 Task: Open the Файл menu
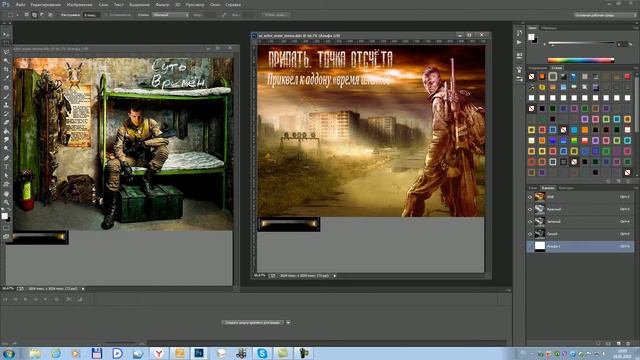click(20, 4)
